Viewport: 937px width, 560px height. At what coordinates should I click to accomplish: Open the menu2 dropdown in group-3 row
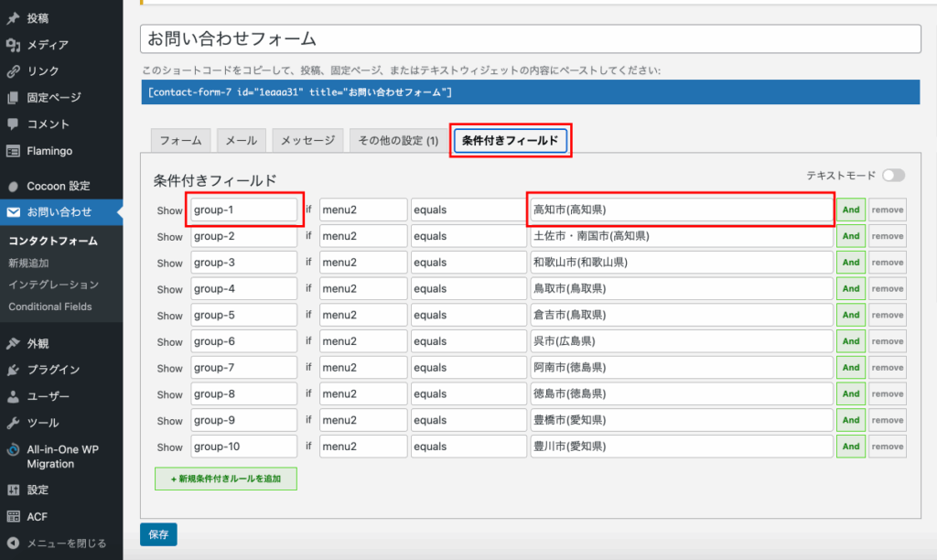(x=362, y=263)
